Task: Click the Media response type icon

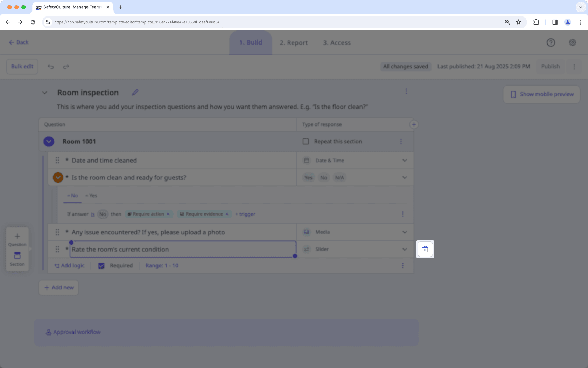Action: coord(307,232)
